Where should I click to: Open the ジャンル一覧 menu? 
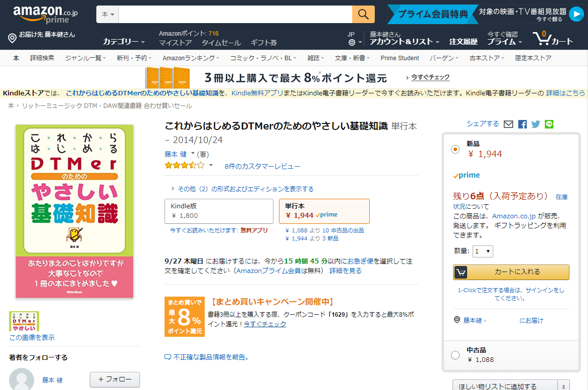(x=85, y=58)
